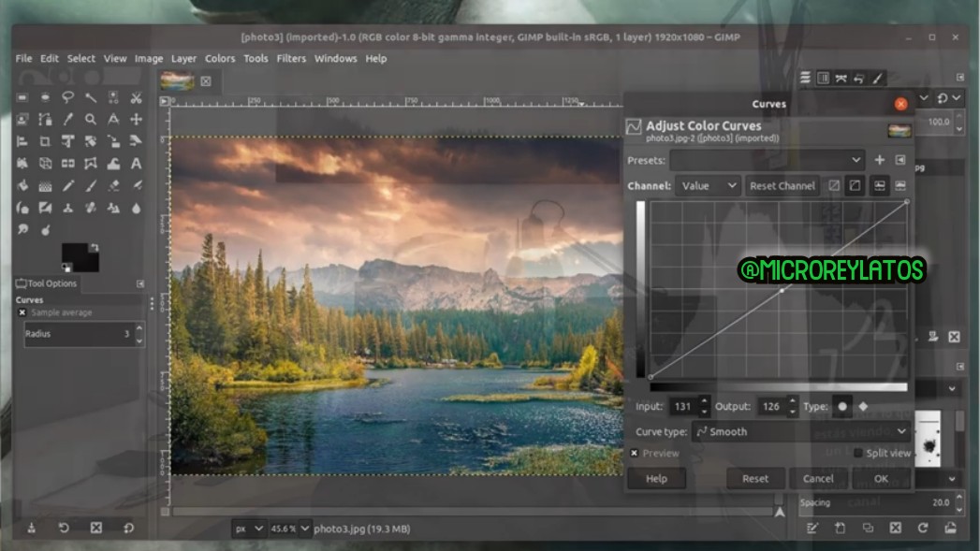Screen dimensions: 980x551
Task: Set the curve point type to smooth circle
Action: coord(842,406)
